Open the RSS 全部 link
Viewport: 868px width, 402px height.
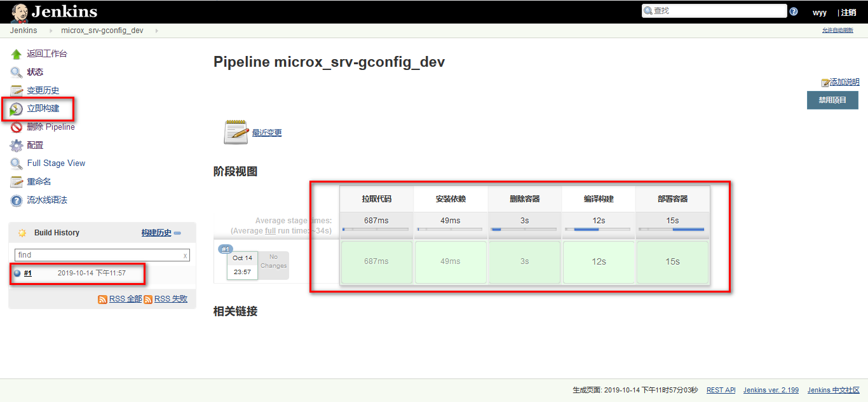coord(125,299)
